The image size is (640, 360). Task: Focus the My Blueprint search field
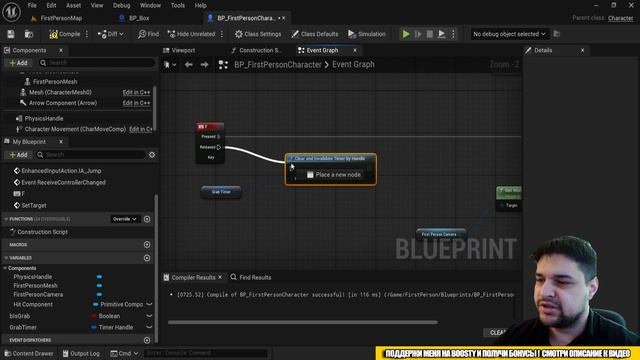tap(91, 155)
